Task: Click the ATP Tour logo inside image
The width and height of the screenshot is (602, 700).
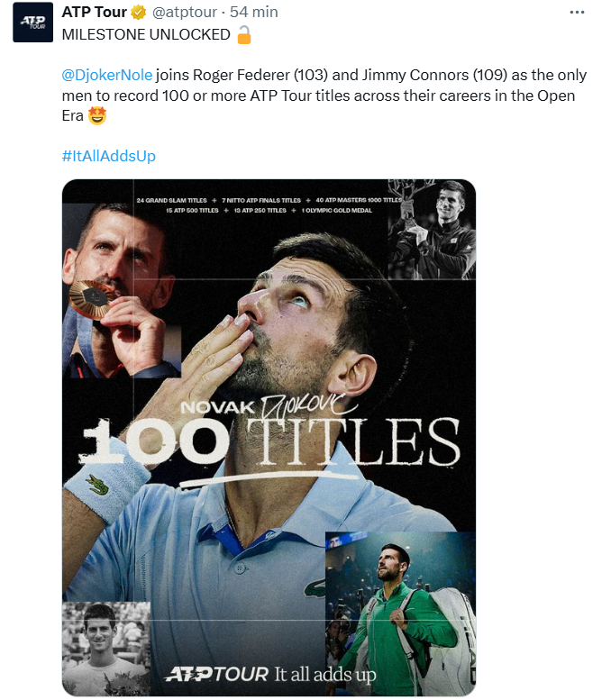Action: (x=216, y=674)
